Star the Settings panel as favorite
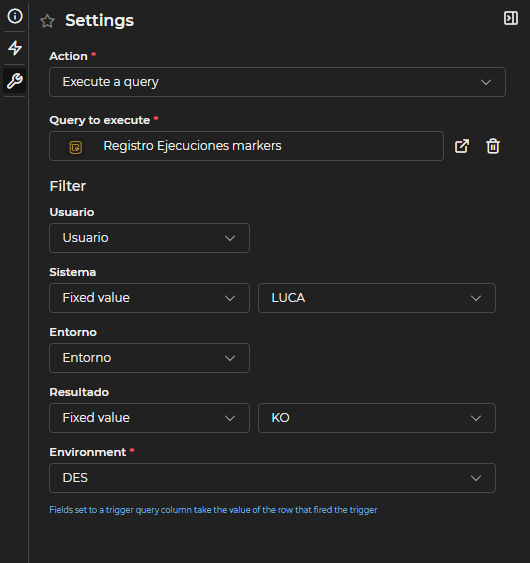Image resolution: width=530 pixels, height=563 pixels. 47,21
